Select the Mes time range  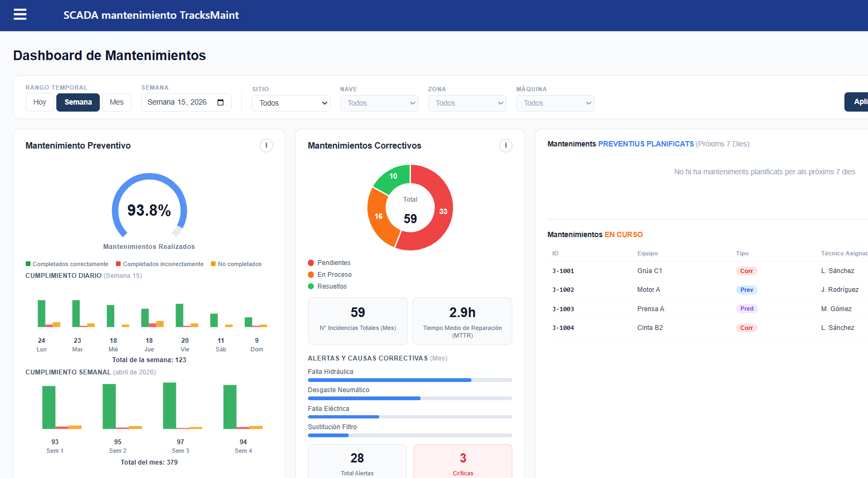[x=116, y=102]
